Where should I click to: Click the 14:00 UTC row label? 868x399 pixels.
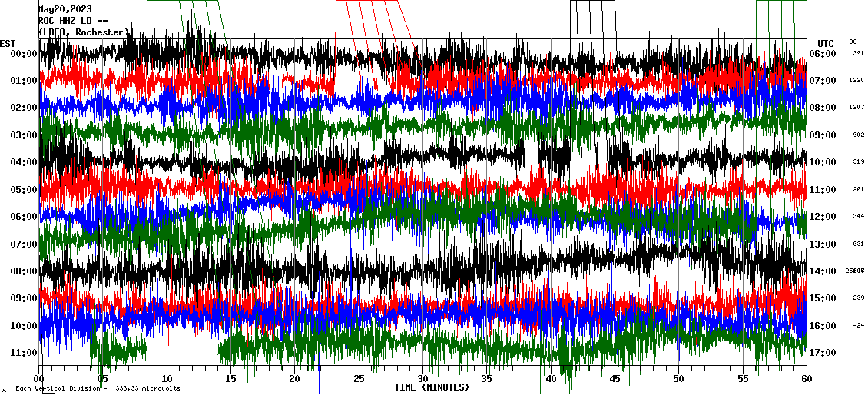(821, 271)
